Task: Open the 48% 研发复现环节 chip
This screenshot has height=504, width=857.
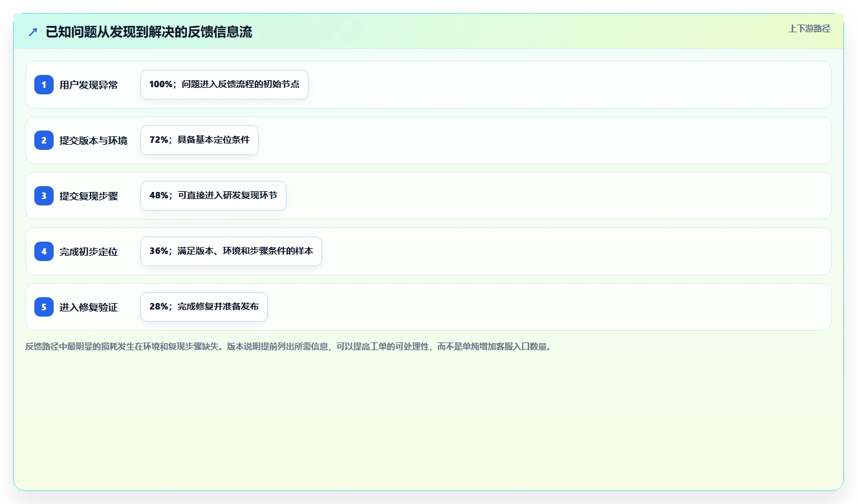Action: pos(213,196)
